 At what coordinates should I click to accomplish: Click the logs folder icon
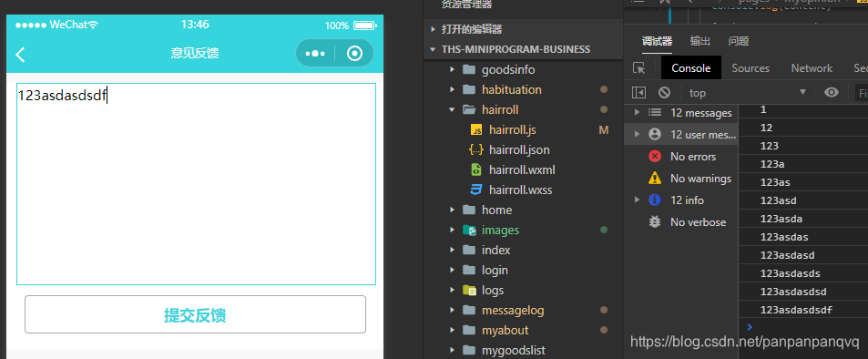pos(469,291)
